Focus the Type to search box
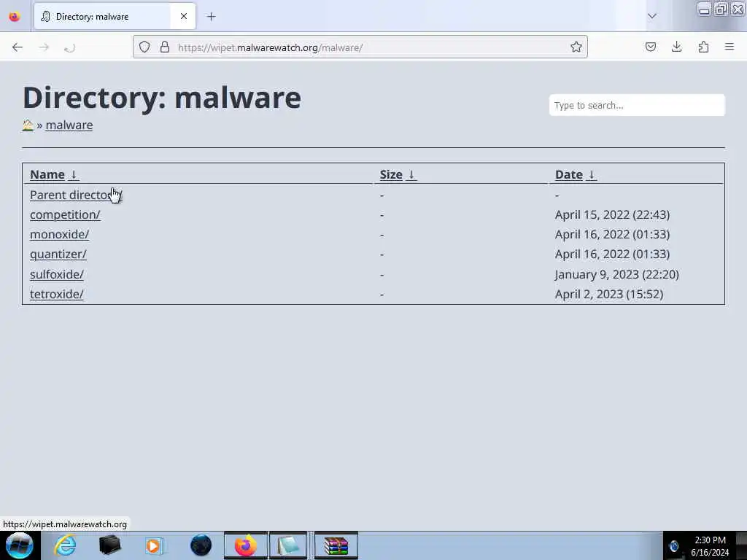Viewport: 747px width, 560px height. click(x=637, y=105)
